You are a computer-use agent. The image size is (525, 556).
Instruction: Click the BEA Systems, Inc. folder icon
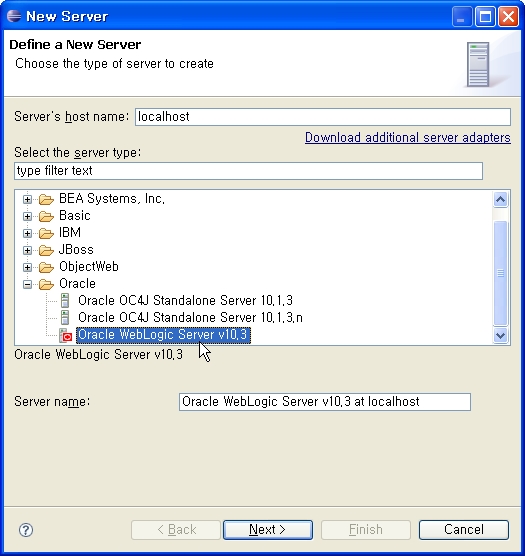coord(46,199)
